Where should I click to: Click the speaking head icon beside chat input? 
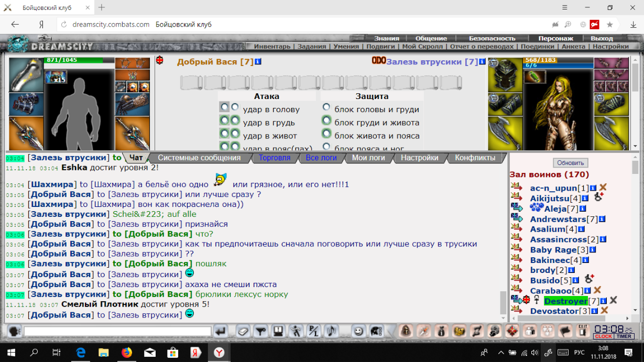click(15, 331)
